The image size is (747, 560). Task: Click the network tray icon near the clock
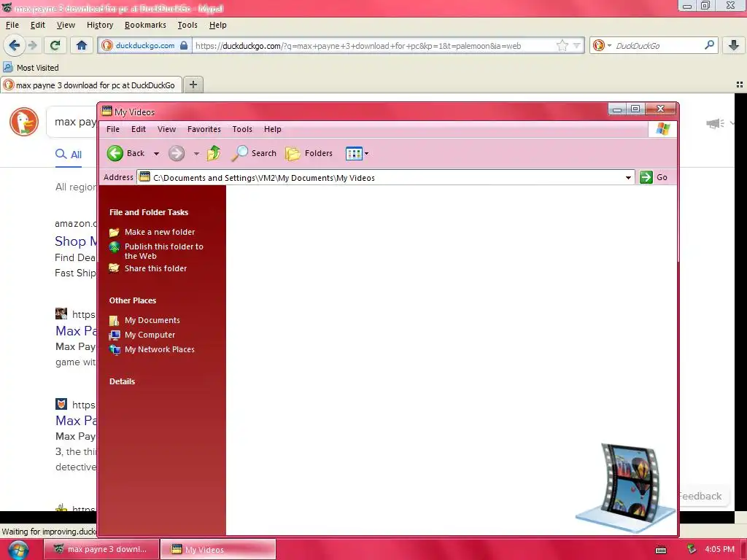(692, 549)
